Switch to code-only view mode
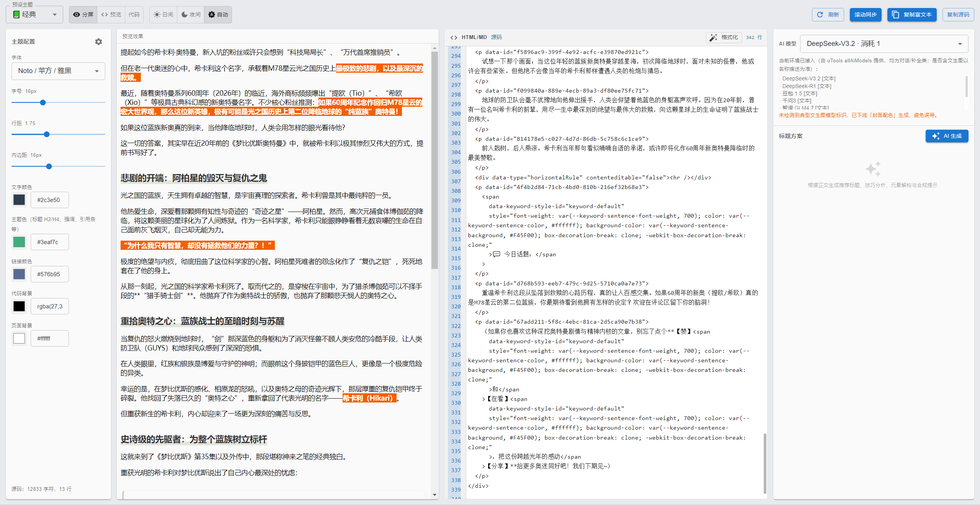The height and width of the screenshot is (505, 980). point(134,15)
